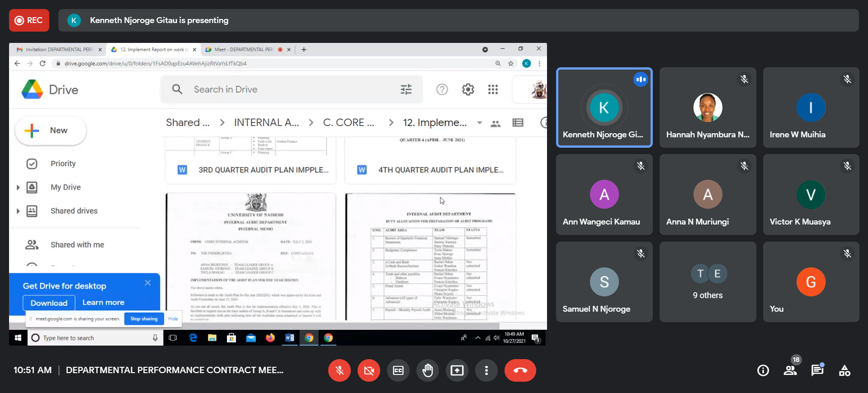Leave the call with red hang-up button
868x393 pixels.
tap(520, 370)
